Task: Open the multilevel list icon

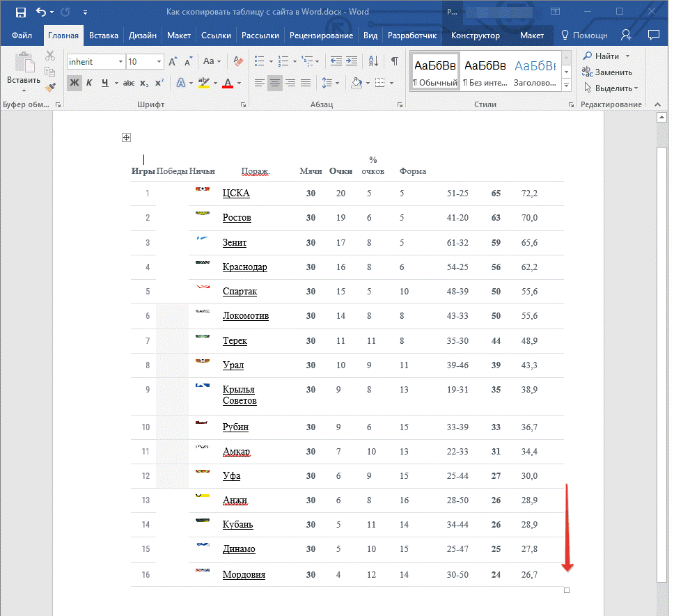Action: point(307,61)
